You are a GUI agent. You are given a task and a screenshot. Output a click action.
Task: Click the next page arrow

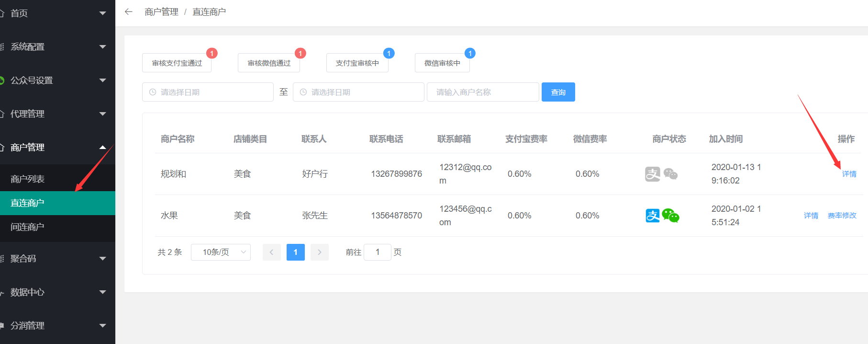[319, 252]
